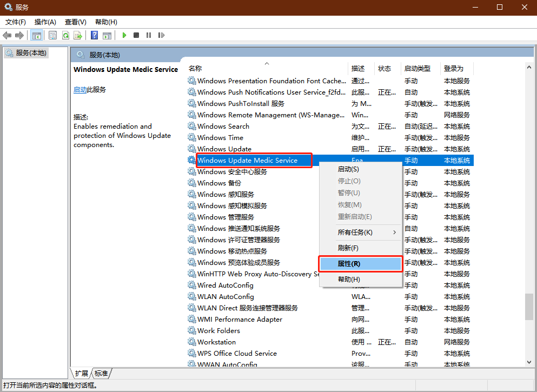Click the blue help question mark icon
The height and width of the screenshot is (392, 537).
coord(94,35)
